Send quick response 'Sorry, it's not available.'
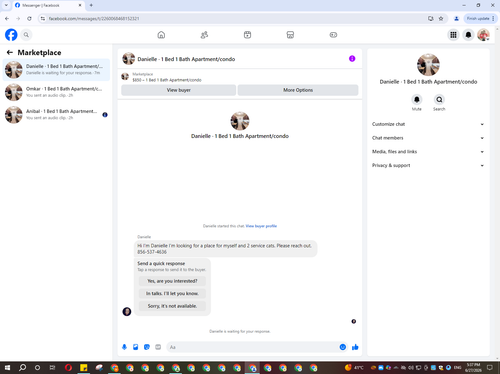 [172, 306]
